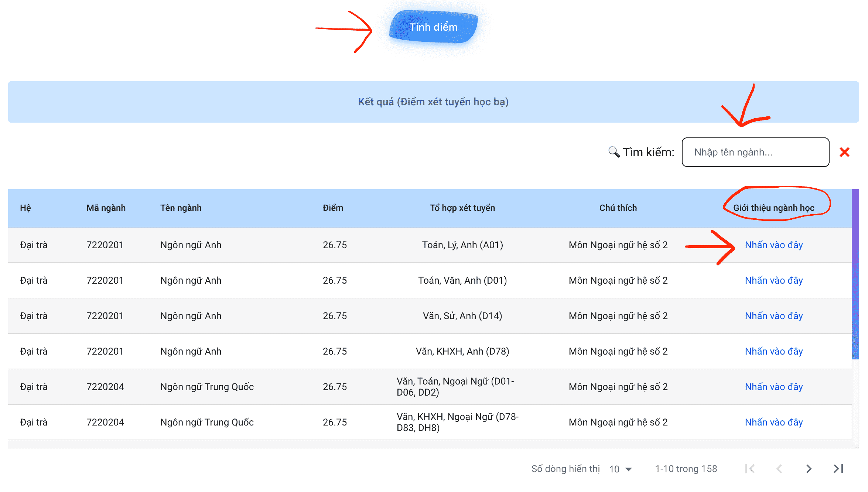
Task: Focus the Nhập tên ngành search field
Action: click(x=755, y=152)
